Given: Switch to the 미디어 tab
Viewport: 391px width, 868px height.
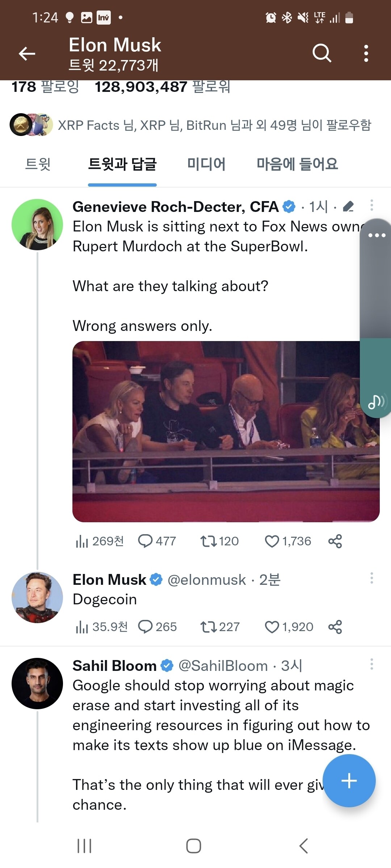Looking at the screenshot, I should [x=206, y=164].
